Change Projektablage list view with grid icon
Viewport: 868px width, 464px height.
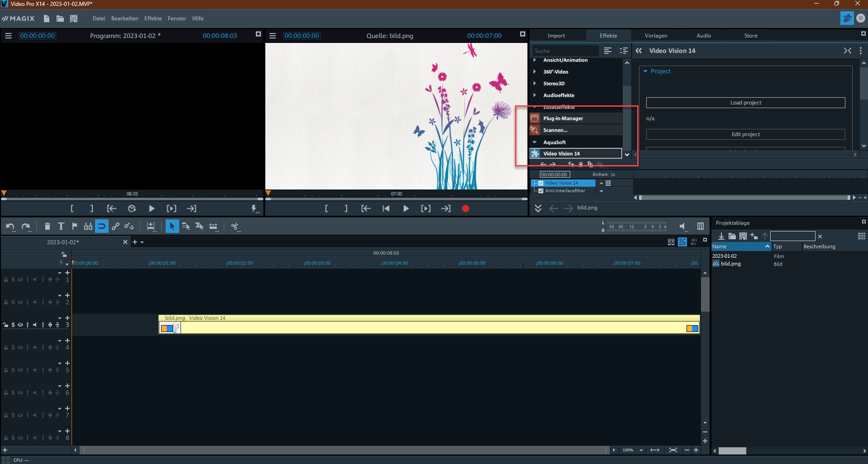click(862, 236)
